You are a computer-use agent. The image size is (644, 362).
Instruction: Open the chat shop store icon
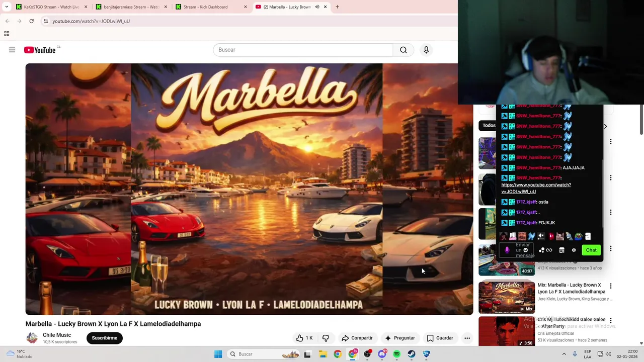point(561,250)
